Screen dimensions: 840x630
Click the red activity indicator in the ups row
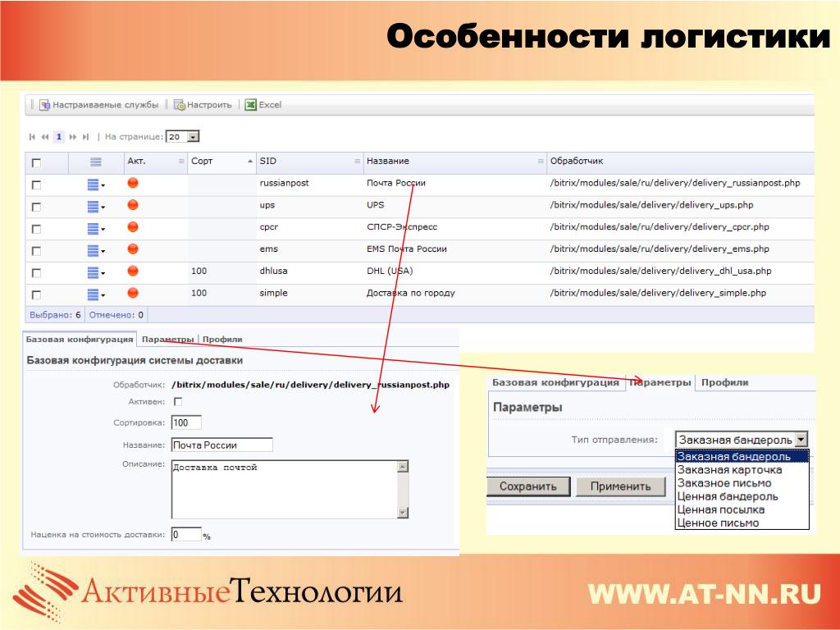click(x=133, y=205)
